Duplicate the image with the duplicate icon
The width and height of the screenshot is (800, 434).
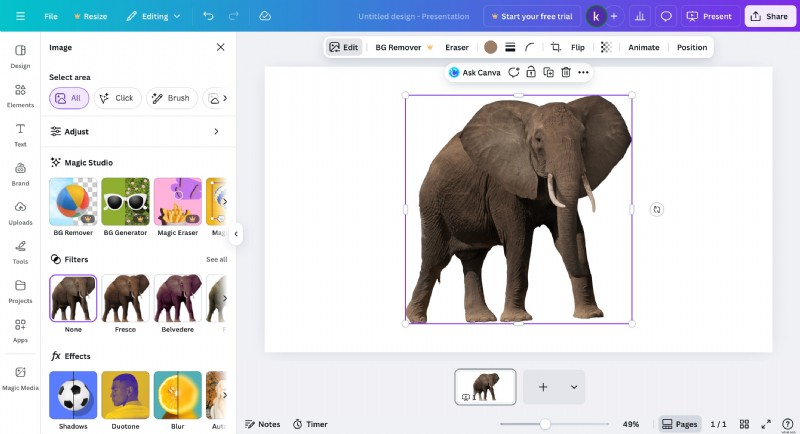coord(548,72)
